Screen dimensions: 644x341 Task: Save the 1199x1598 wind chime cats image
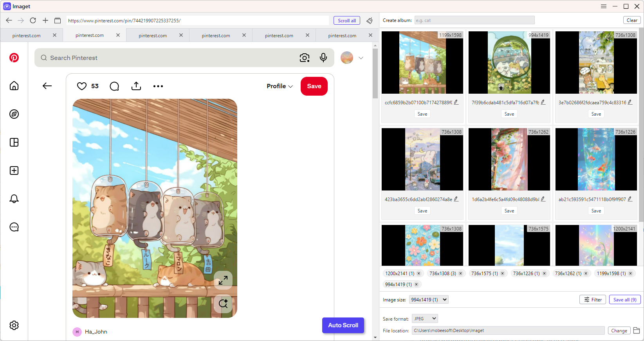[x=422, y=114]
